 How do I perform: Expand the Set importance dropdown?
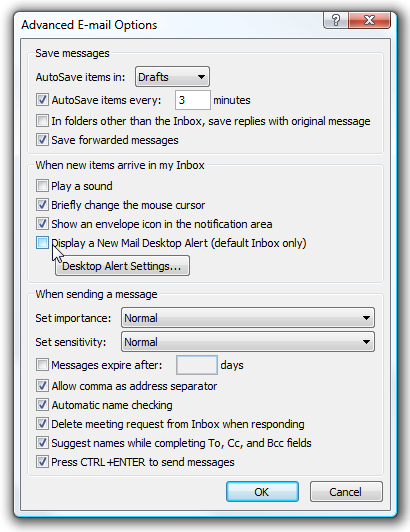pos(248,318)
